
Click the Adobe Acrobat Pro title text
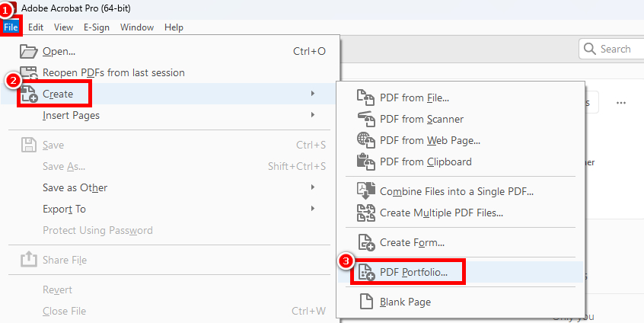point(76,8)
